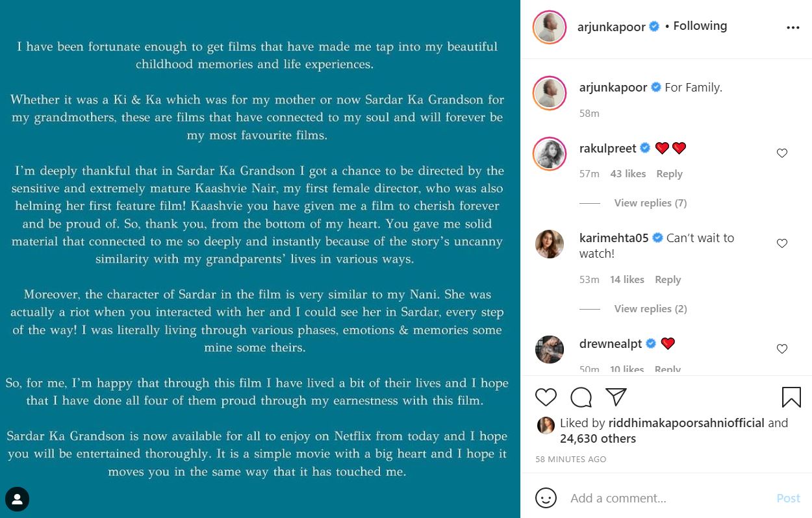Toggle the bookmark save icon
The image size is (812, 518).
point(791,397)
